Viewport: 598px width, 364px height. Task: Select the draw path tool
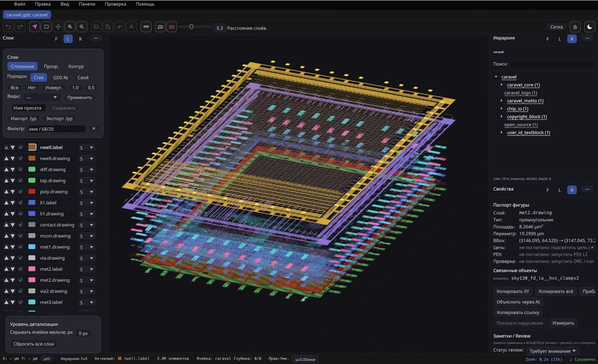pyautogui.click(x=120, y=27)
